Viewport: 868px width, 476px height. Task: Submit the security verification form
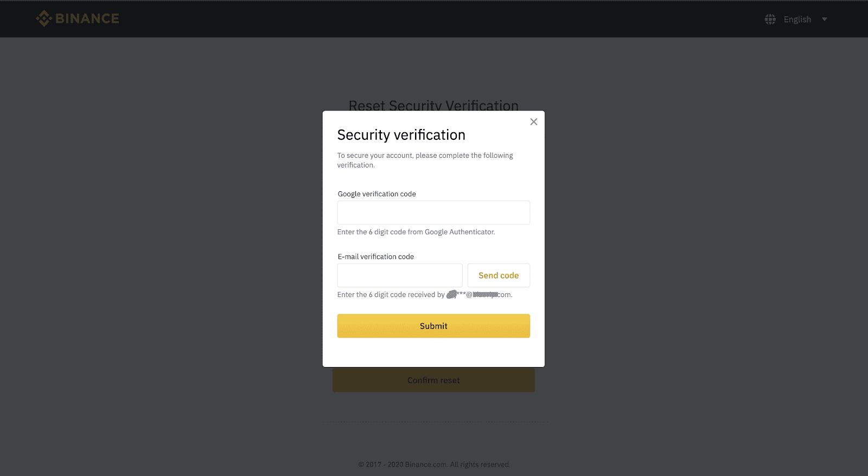point(433,326)
